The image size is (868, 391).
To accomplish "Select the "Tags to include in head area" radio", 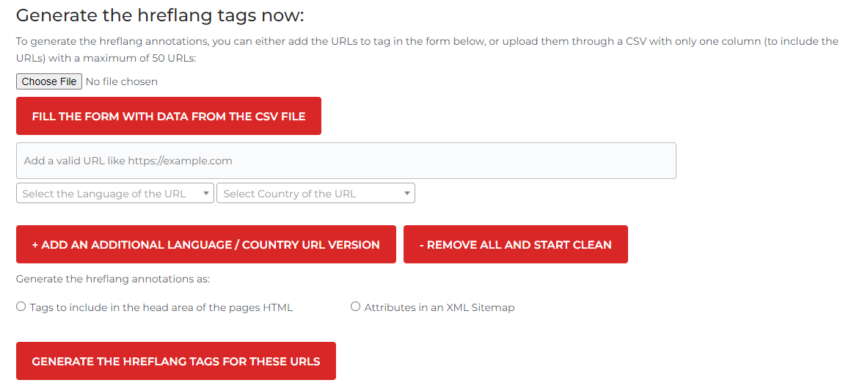I will click(x=21, y=307).
